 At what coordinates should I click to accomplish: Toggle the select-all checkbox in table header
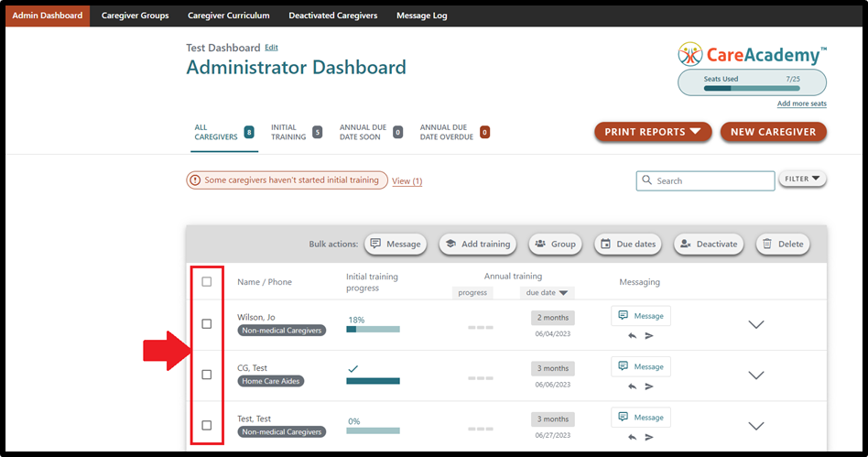click(207, 282)
